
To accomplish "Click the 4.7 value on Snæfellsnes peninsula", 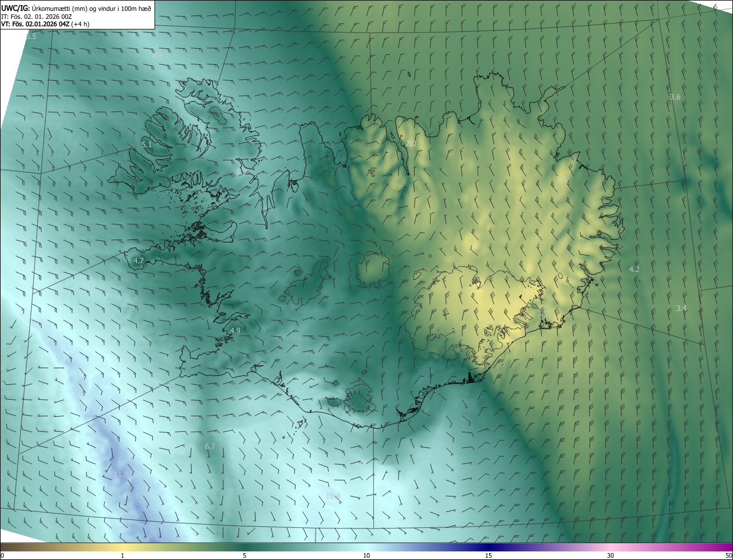I will 139,261.
